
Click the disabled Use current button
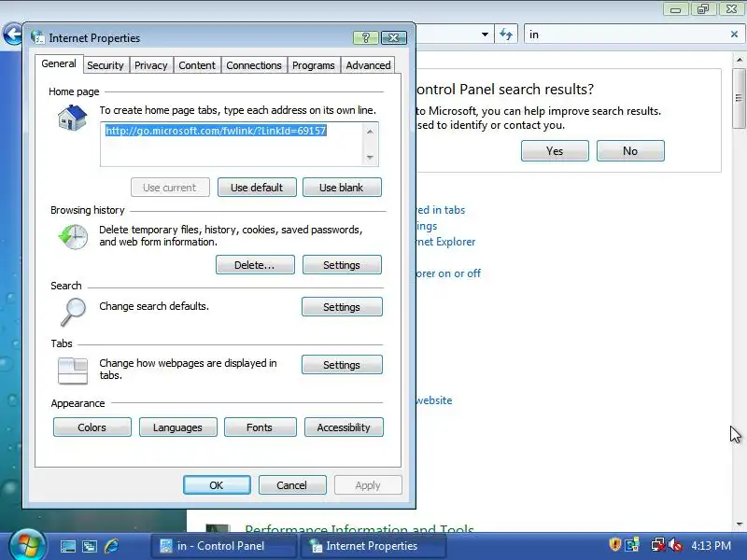170,188
